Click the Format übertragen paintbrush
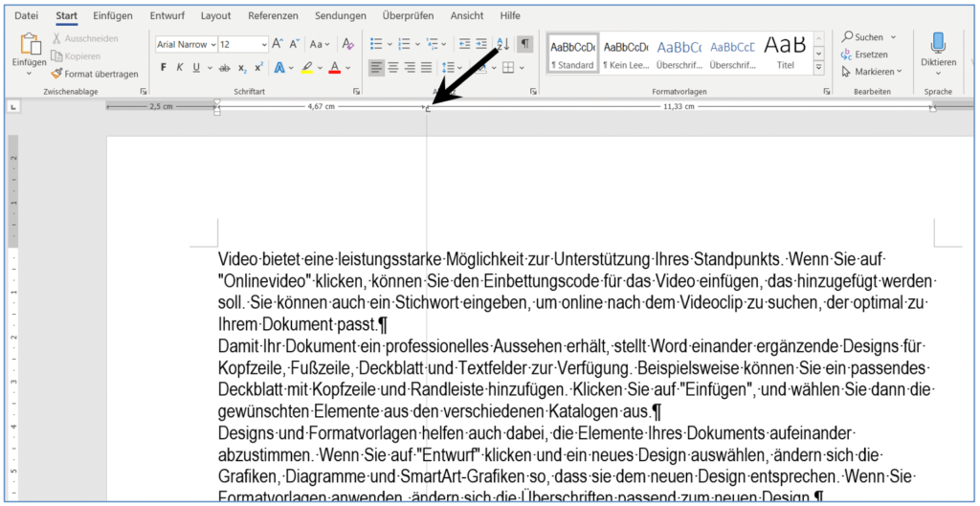 point(95,74)
